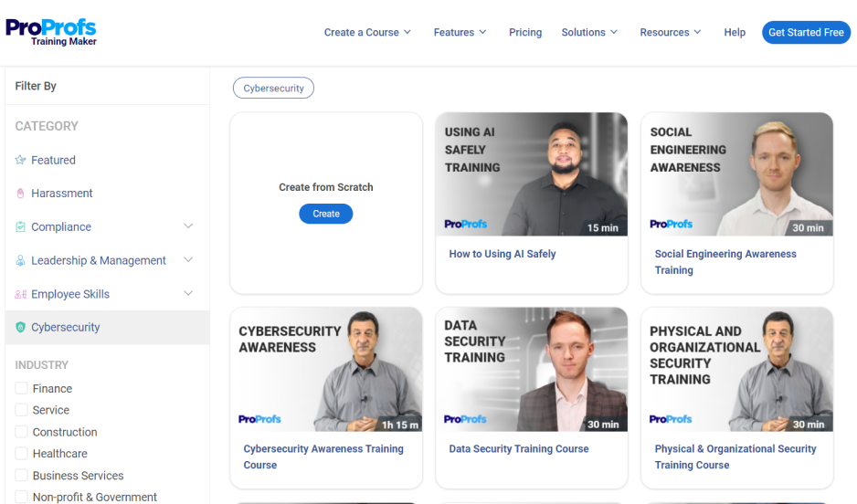Click the Employee Skills icon
The image size is (857, 504).
pyautogui.click(x=20, y=294)
